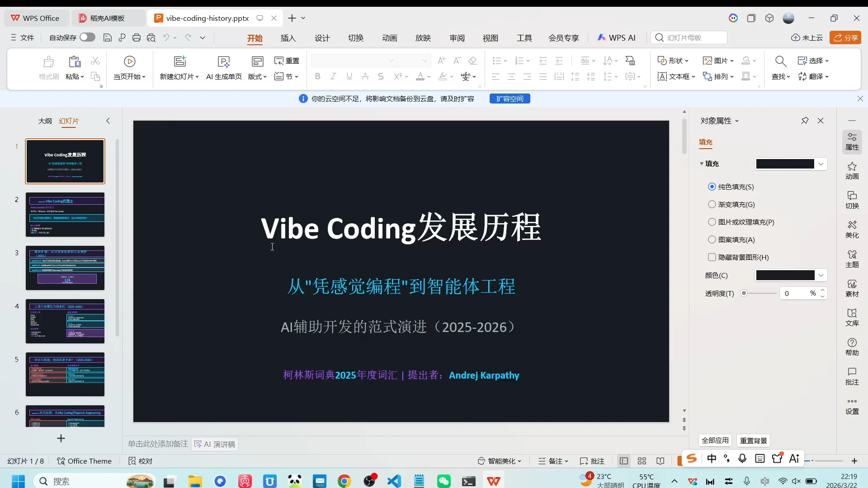Check the 隐藏背景图形(H) checkbox

[712, 257]
